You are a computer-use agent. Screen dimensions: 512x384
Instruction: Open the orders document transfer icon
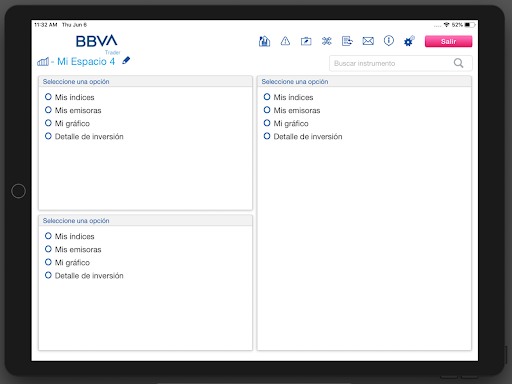coord(347,41)
